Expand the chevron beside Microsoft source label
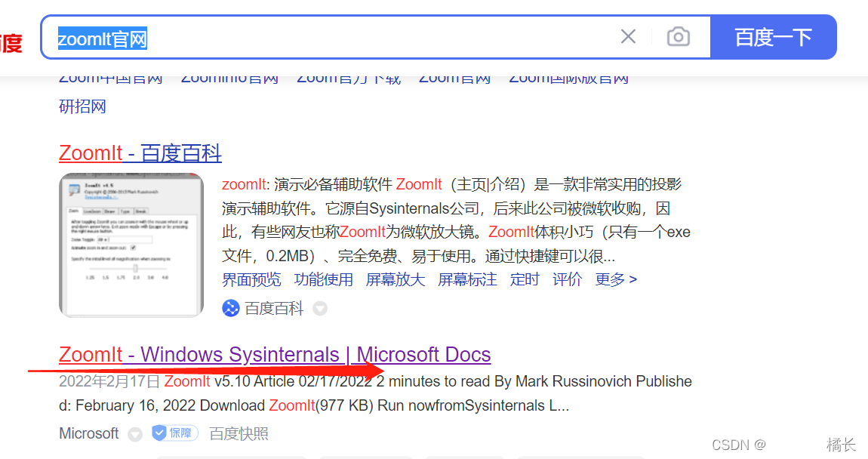 tap(134, 433)
